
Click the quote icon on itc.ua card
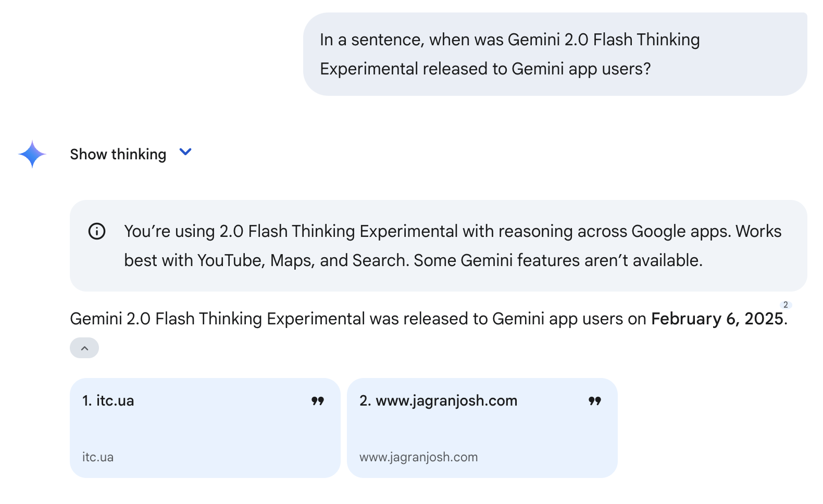[x=318, y=401]
